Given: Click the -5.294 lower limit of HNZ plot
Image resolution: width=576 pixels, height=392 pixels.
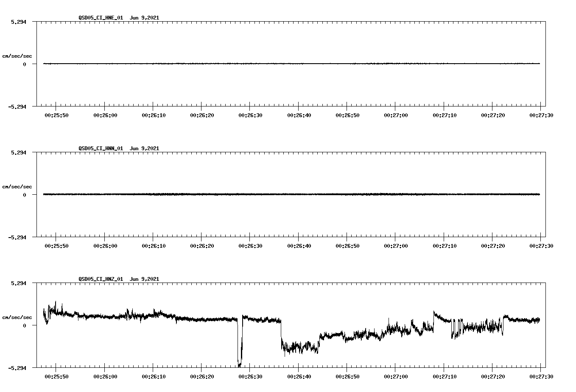Looking at the screenshot, I should point(17,368).
